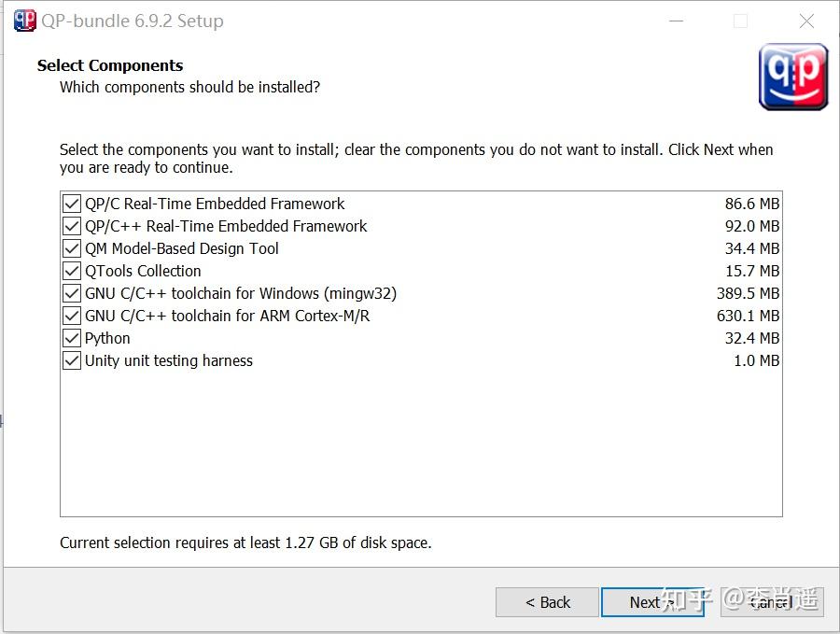Go back with the Back button

(547, 602)
